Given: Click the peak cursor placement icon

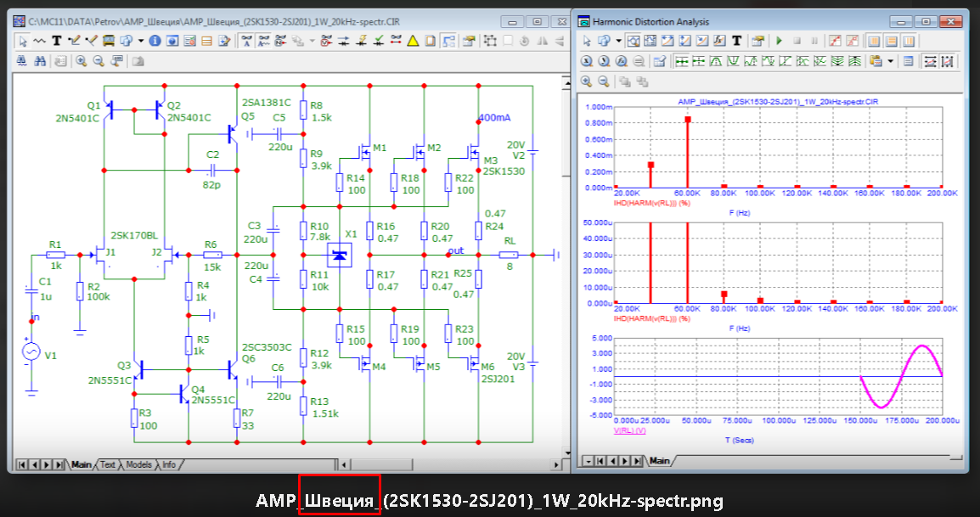Looking at the screenshot, I should tap(714, 60).
